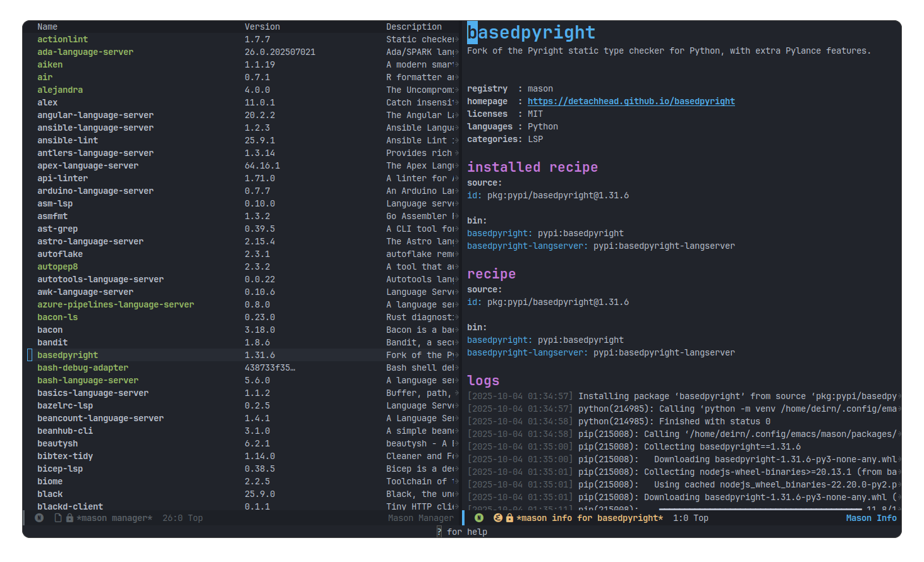Select the alex package row

coord(243,102)
